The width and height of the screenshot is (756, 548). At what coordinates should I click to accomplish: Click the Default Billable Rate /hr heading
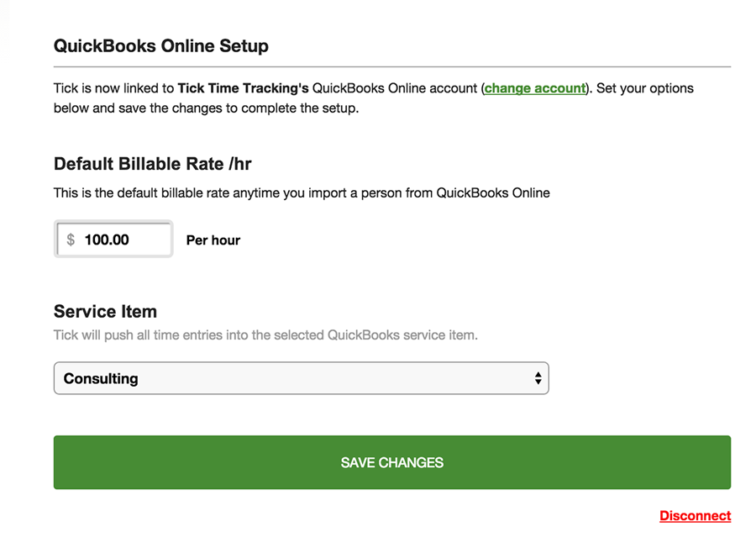tap(152, 164)
